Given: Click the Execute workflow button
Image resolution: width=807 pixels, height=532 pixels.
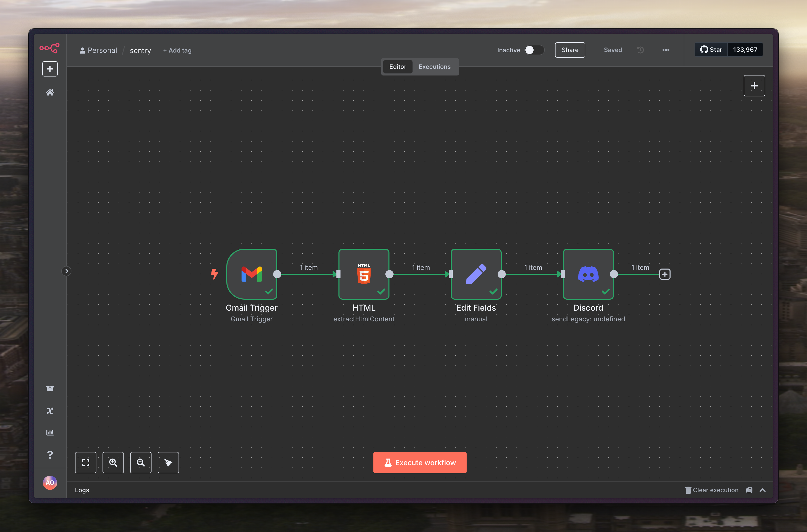Looking at the screenshot, I should coord(420,462).
